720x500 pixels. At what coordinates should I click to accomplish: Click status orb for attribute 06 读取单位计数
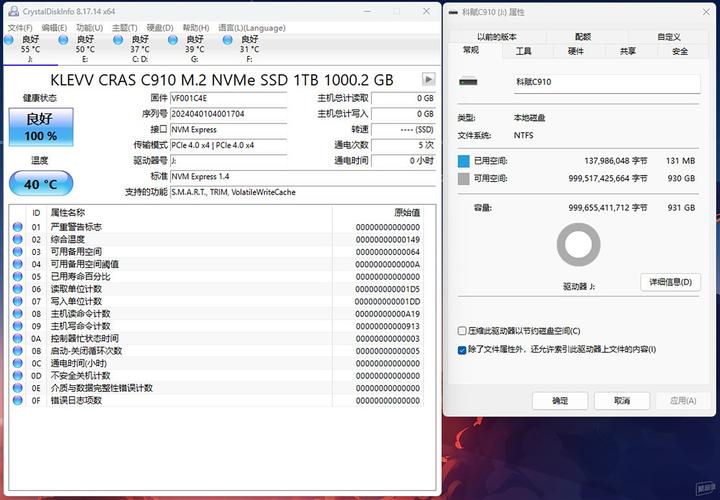17,289
